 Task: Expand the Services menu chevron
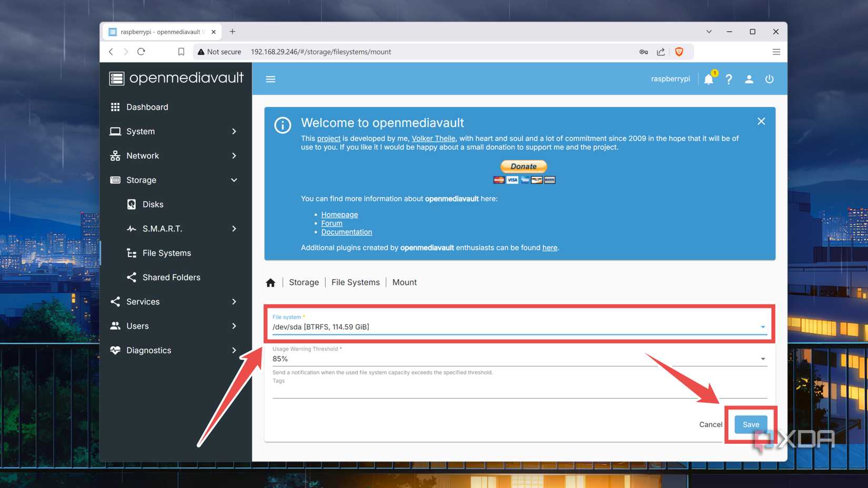click(234, 302)
